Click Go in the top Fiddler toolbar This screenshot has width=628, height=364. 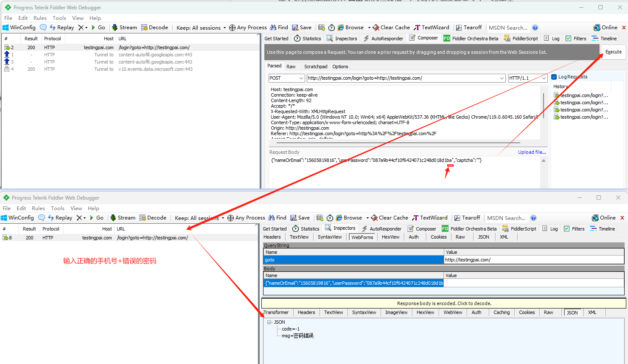click(x=98, y=28)
